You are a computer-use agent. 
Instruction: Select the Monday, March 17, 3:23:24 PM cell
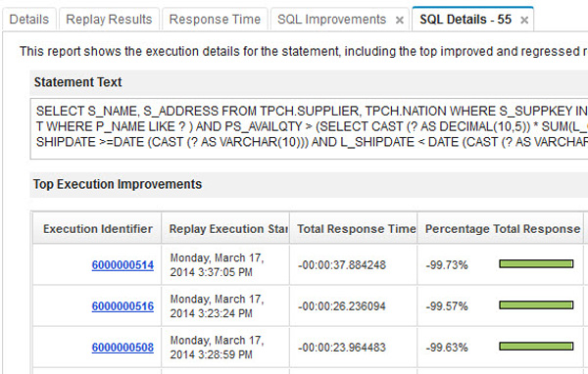coord(225,305)
